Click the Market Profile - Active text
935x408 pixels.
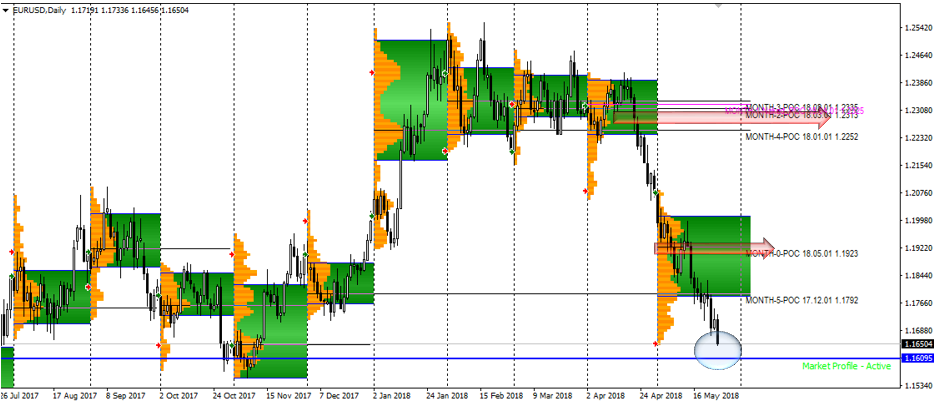846,367
